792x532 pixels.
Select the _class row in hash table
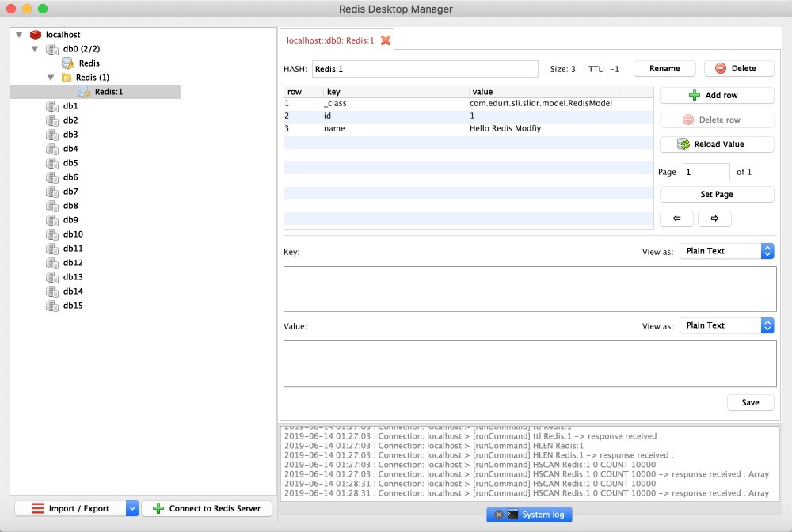coord(468,104)
